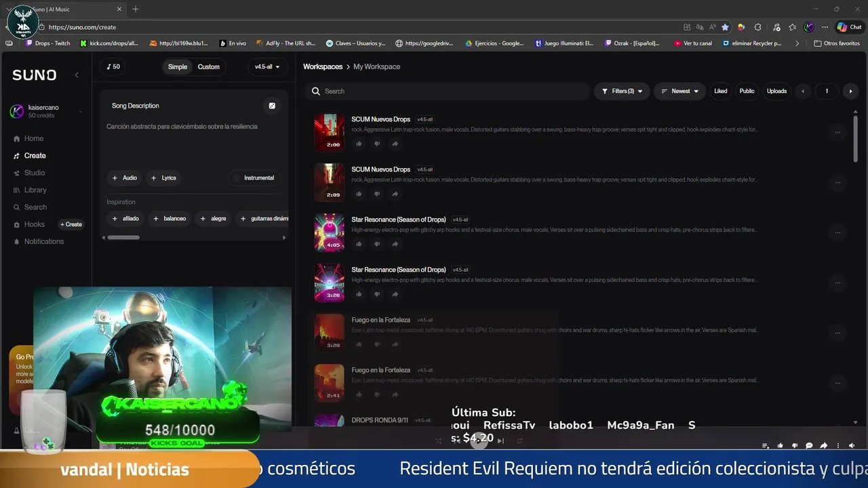Play the SCUM Nuevos Drops 2:00 thumbnail
The width and height of the screenshot is (868, 488).
click(329, 132)
